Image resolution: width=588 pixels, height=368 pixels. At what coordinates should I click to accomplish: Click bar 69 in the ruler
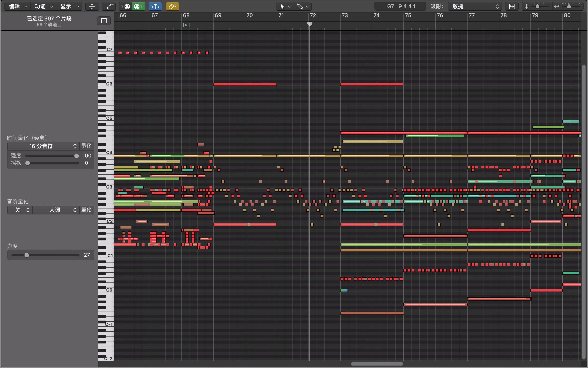(x=218, y=15)
